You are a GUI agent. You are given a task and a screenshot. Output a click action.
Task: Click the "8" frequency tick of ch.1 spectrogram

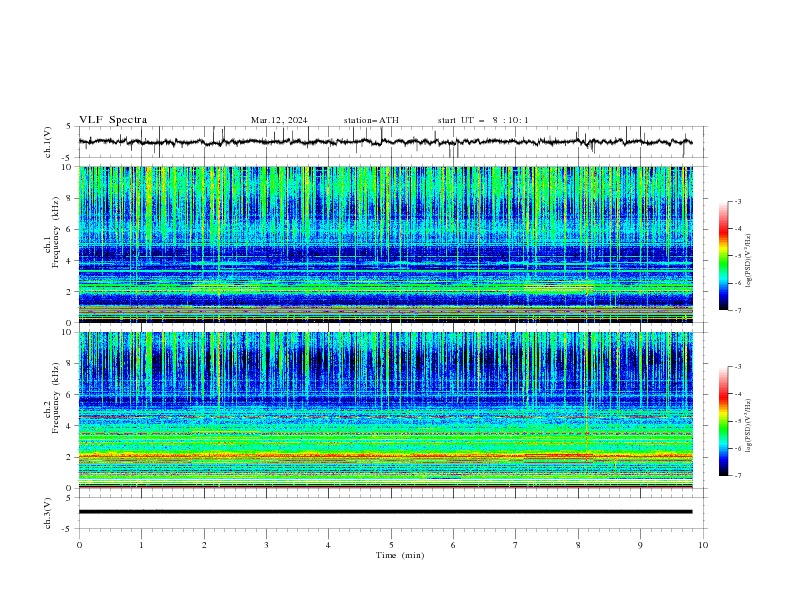tap(70, 198)
